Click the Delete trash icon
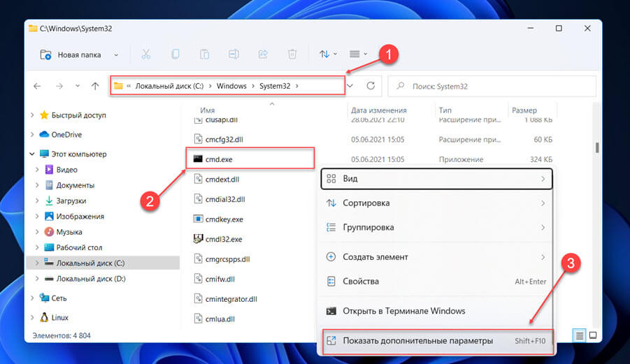Screen dimensions: 630x364 point(292,54)
